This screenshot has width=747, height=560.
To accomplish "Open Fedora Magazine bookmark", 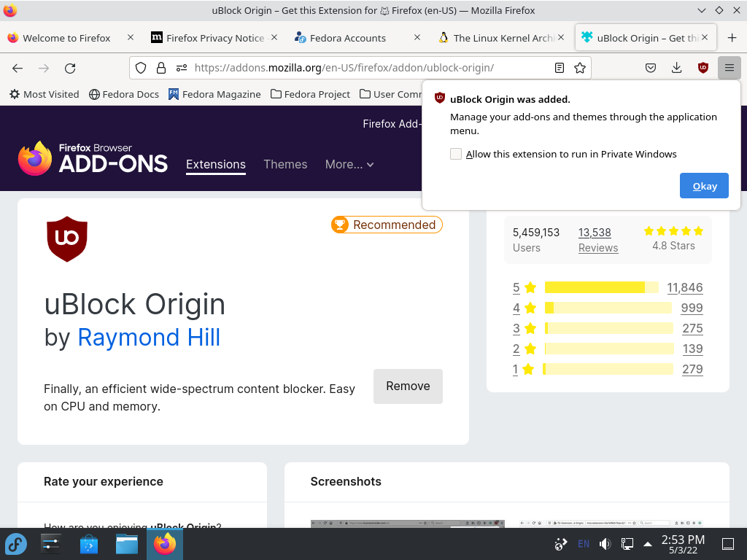I will pos(214,94).
